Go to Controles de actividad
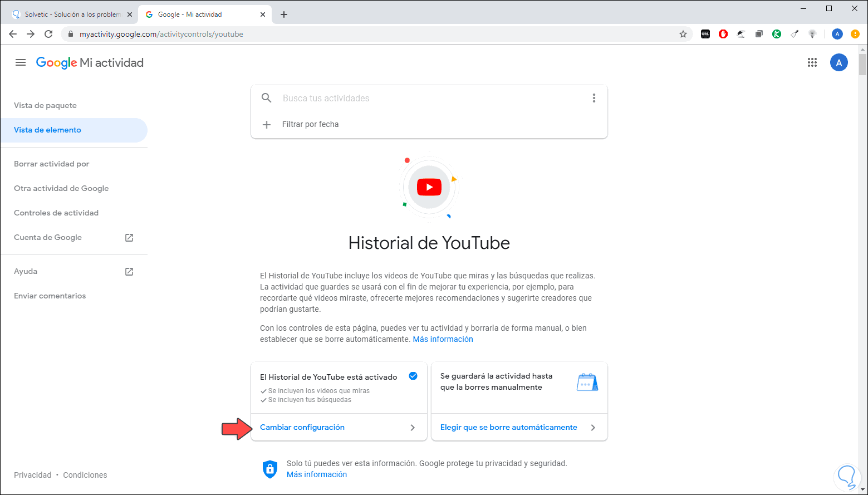 [x=56, y=213]
